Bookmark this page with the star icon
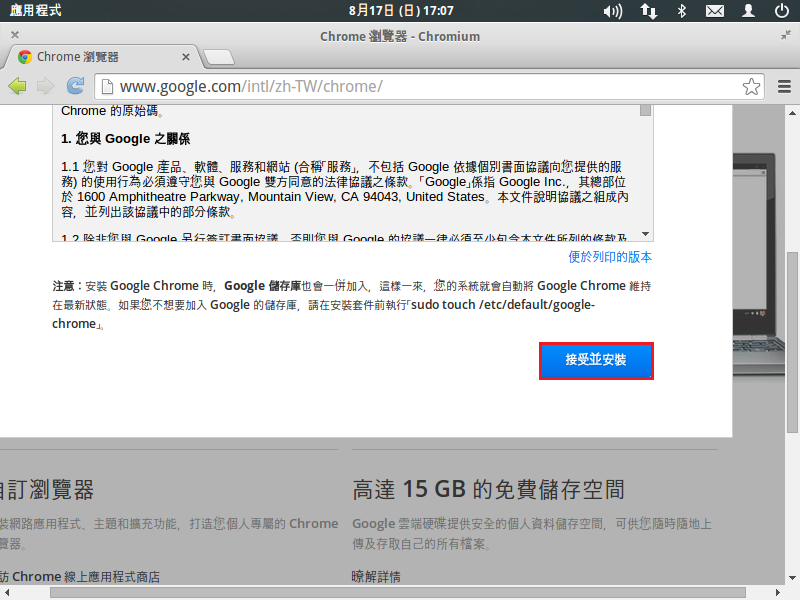800x600 pixels. (x=751, y=86)
